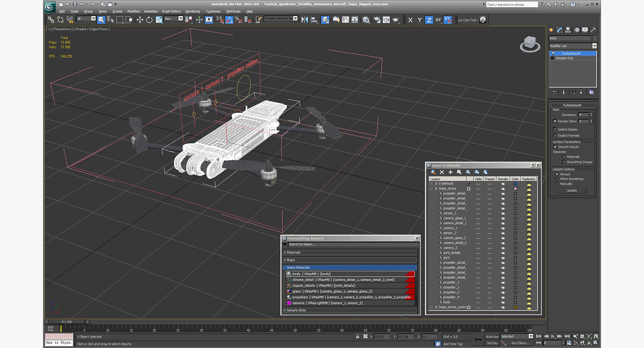
Task: Choose the Select and Move tool
Action: 140,20
